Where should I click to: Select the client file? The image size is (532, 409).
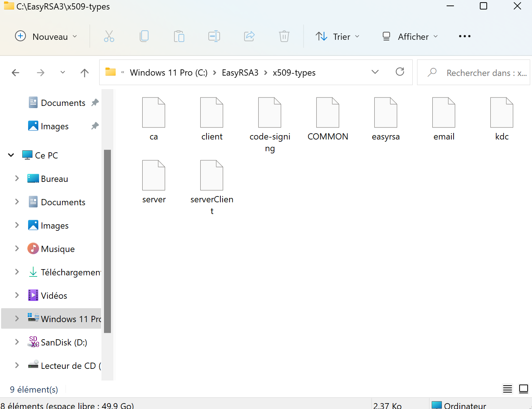(x=212, y=119)
